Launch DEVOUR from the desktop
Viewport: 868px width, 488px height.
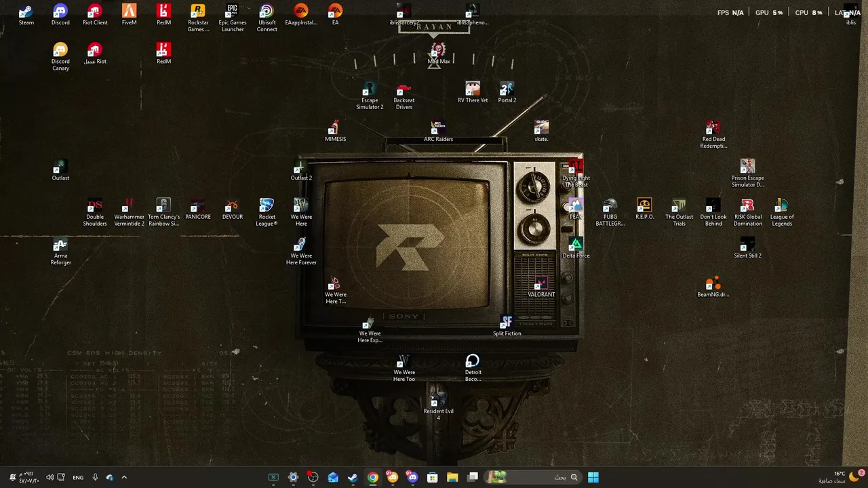[232, 209]
